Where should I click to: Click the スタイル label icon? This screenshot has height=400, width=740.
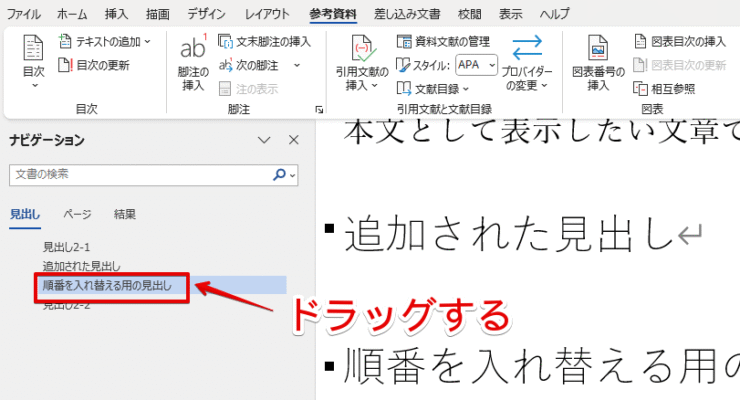point(403,65)
